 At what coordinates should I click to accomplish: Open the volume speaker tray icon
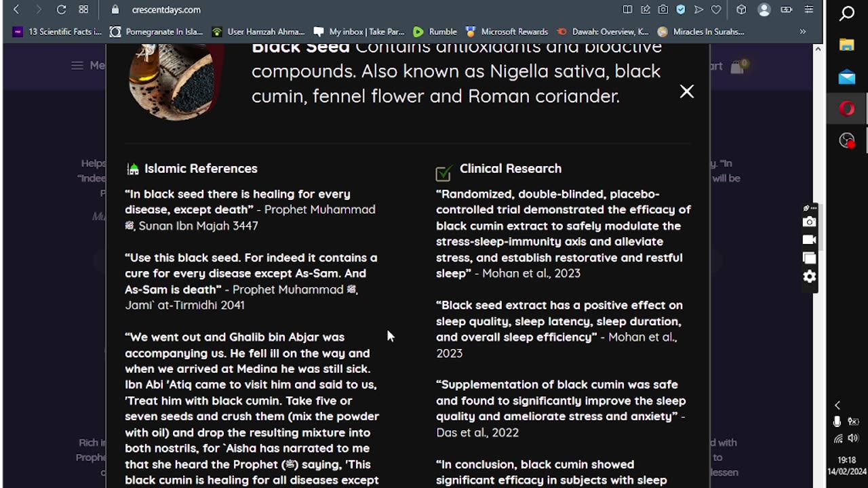pos(854,439)
